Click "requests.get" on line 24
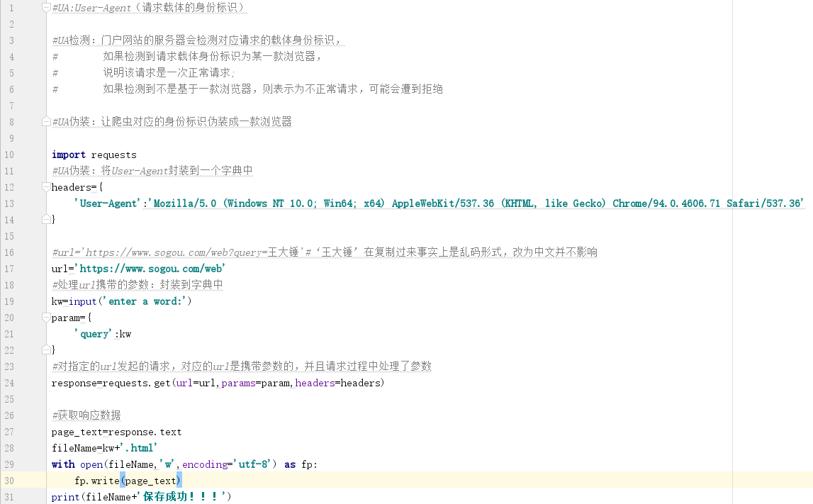This screenshot has height=504, width=813. [136, 383]
